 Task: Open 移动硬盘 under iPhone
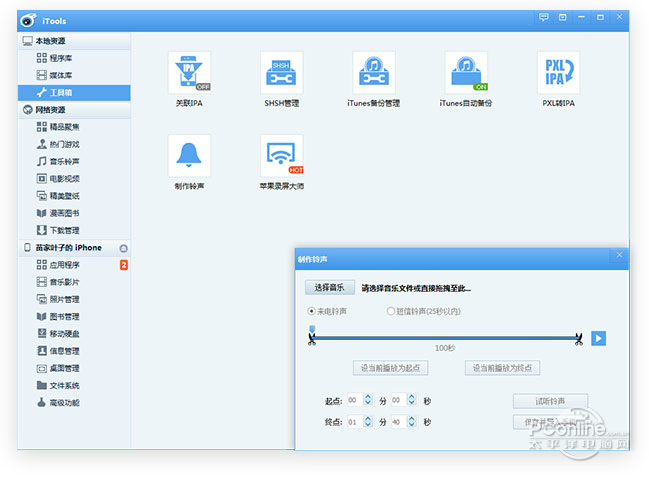pos(74,334)
